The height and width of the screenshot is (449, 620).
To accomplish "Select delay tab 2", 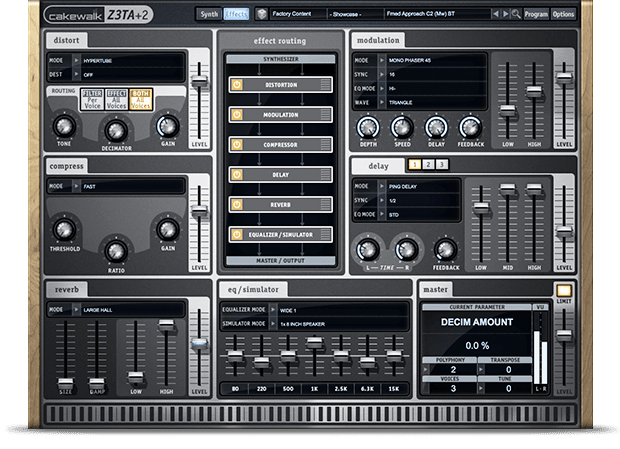I will tap(428, 164).
